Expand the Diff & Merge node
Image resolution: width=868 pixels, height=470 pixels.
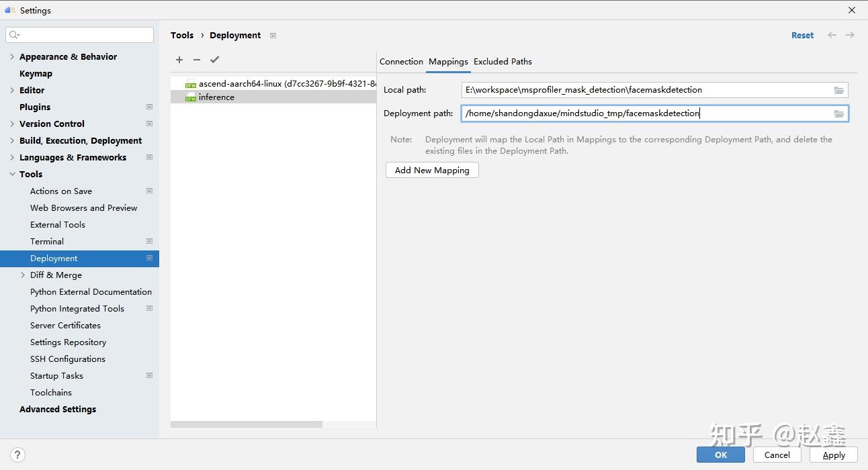pos(23,275)
